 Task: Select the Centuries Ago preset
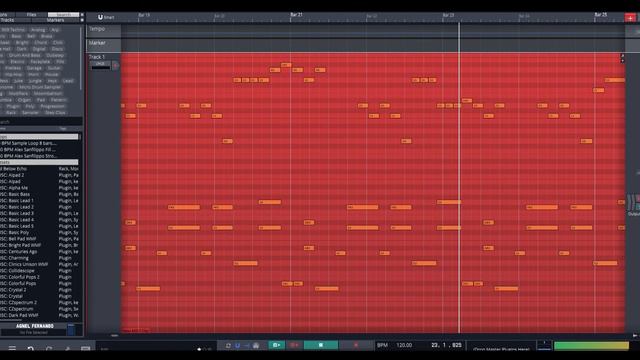[x=39, y=252]
